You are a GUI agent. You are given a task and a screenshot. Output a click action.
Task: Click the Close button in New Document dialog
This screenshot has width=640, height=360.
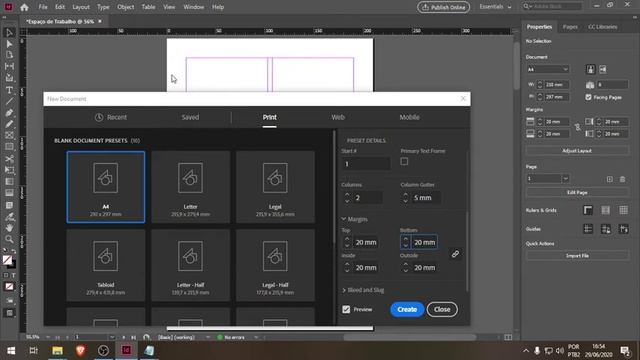(x=442, y=309)
